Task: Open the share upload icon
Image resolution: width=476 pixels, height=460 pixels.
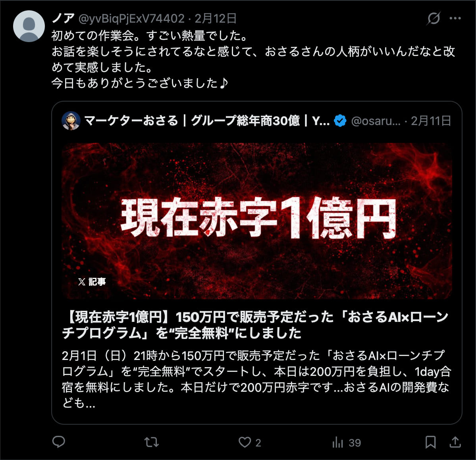Action: (x=455, y=442)
